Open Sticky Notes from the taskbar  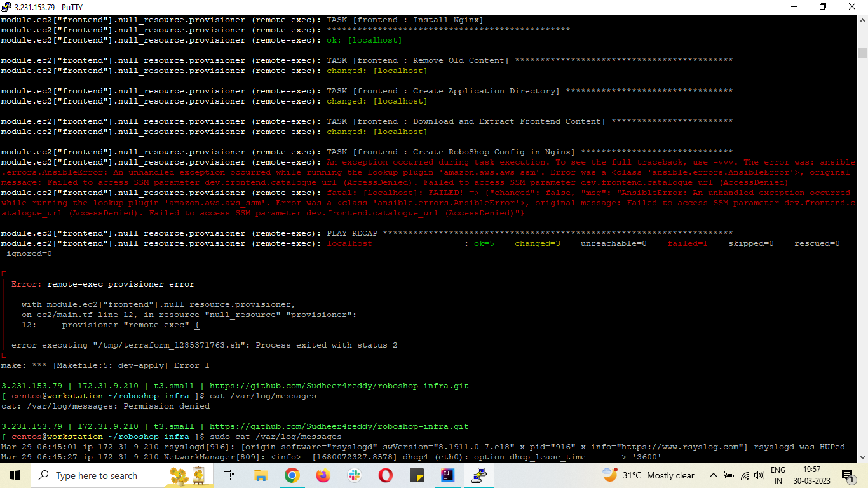tap(416, 475)
